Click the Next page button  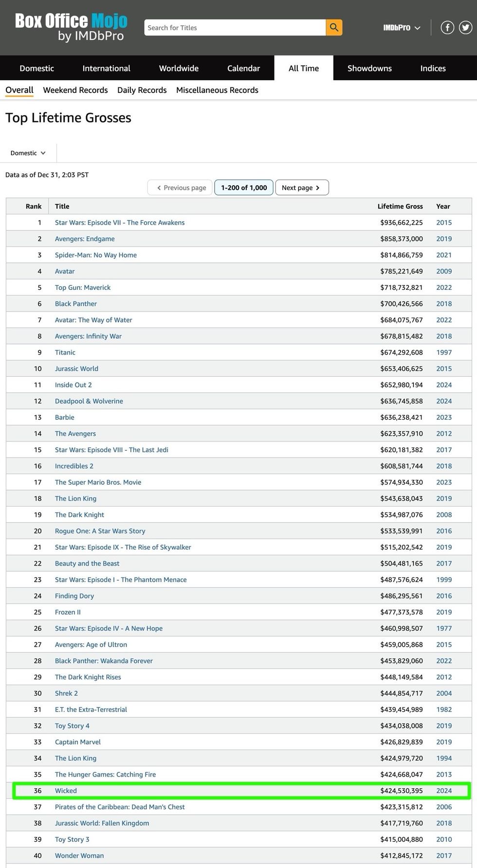(x=302, y=187)
